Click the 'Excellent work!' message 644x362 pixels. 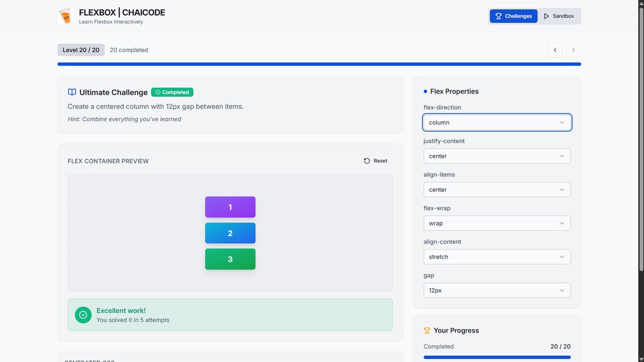pos(121,310)
